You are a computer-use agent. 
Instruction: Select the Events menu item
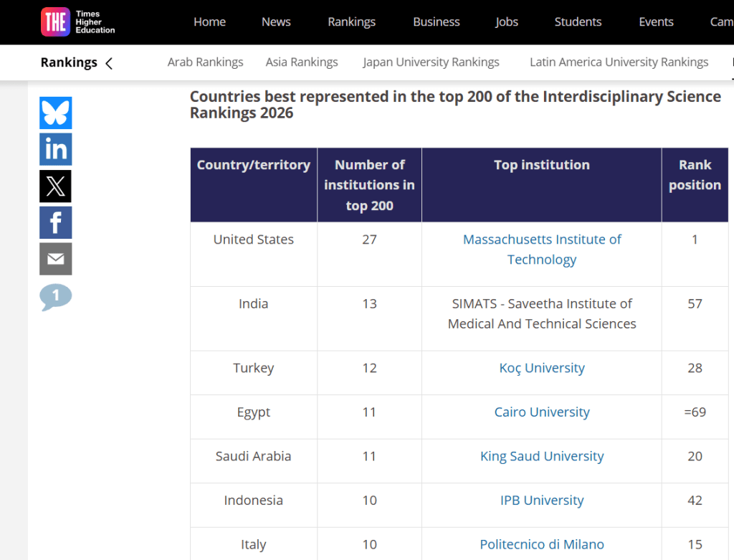(656, 22)
